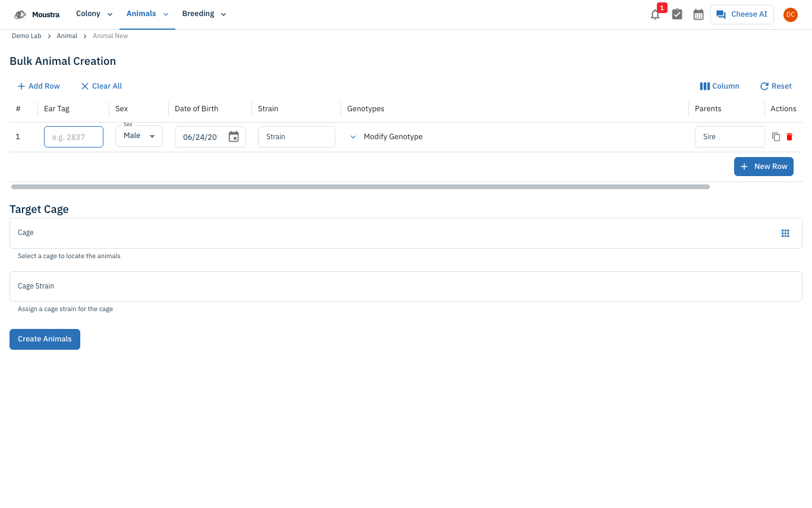Click the horizontal table scrollbar
The width and height of the screenshot is (812, 508).
coord(360,187)
